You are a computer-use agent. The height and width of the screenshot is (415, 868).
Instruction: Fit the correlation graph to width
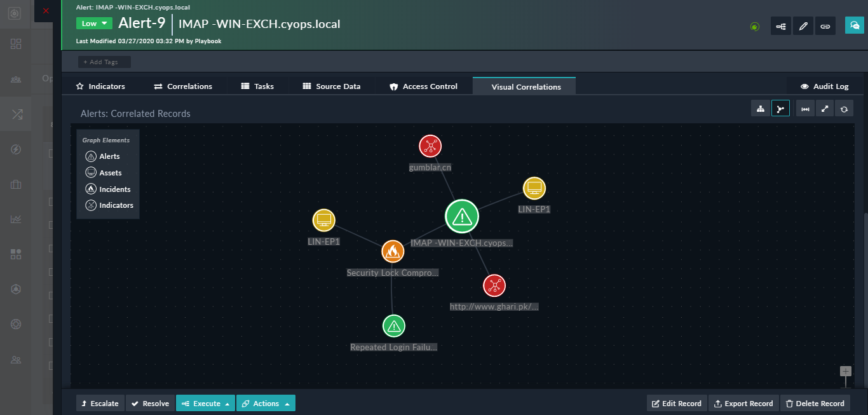click(804, 108)
